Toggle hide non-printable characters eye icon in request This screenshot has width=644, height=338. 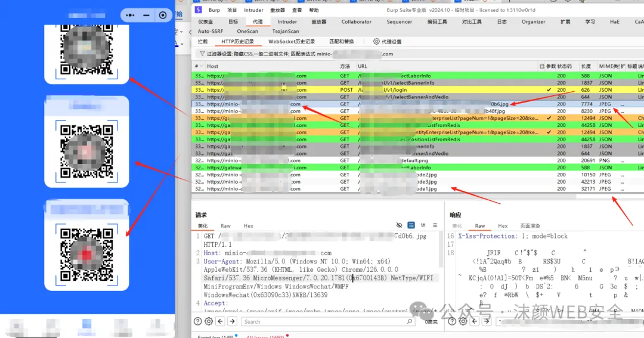[x=399, y=225]
